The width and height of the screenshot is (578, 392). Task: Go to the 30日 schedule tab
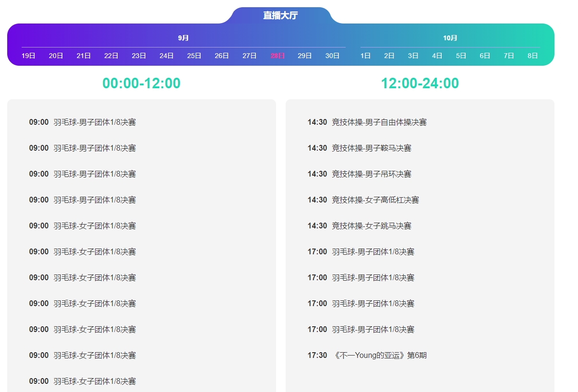click(x=332, y=56)
